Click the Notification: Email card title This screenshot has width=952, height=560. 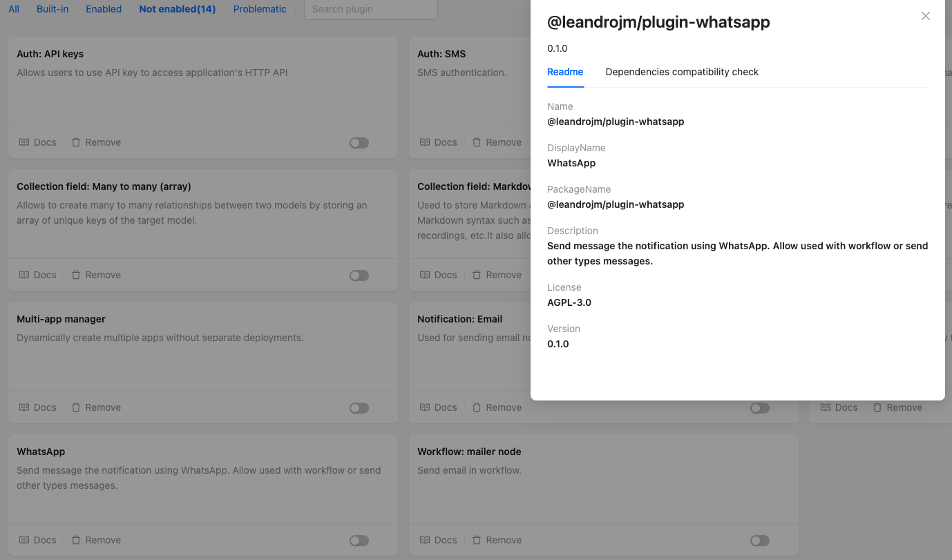(459, 319)
